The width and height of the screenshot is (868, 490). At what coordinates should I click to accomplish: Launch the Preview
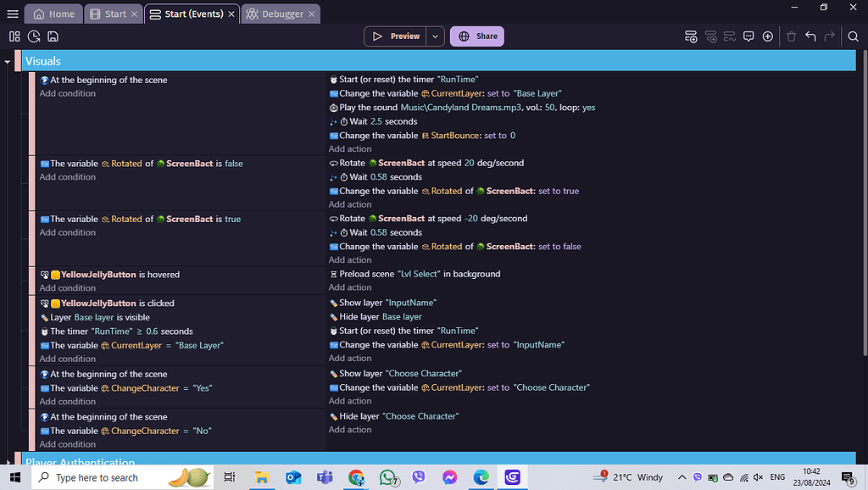click(x=395, y=36)
